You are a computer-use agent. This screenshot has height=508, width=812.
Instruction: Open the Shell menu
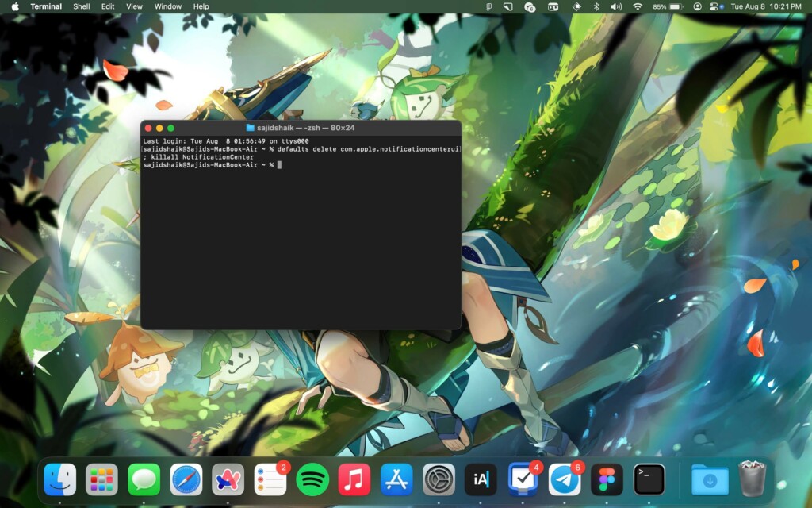click(x=82, y=6)
